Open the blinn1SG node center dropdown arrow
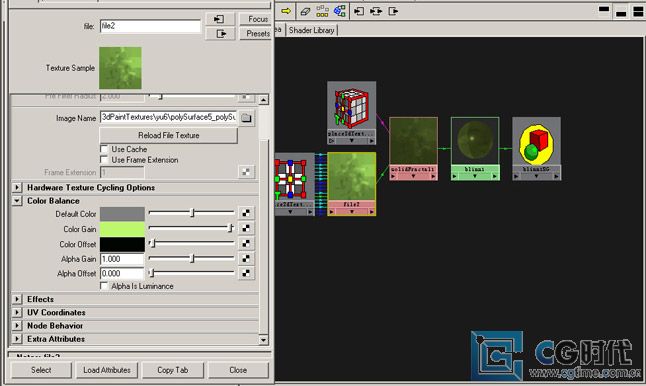Image resolution: width=646 pixels, height=386 pixels. pyautogui.click(x=536, y=176)
